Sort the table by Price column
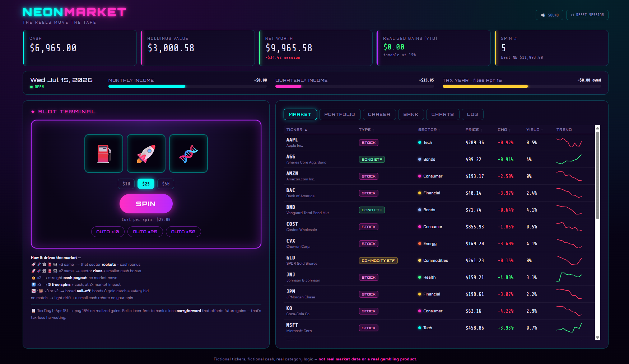 [474, 130]
